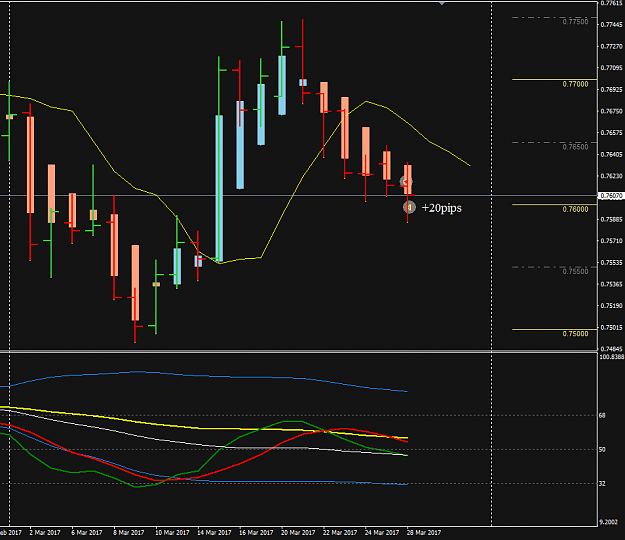The image size is (625, 540).
Task: Click 0.75190 on the price scale
Action: tap(611, 306)
